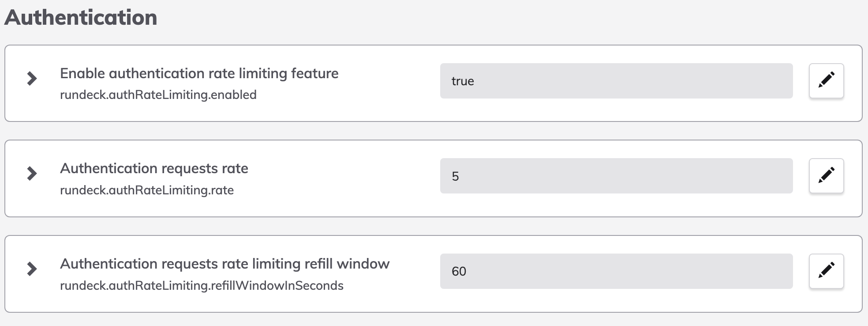Screen dimensions: 868x326
Task: Select the rundeck.authRateLimiting.refillWindowInSeconds key text
Action: [x=202, y=286]
